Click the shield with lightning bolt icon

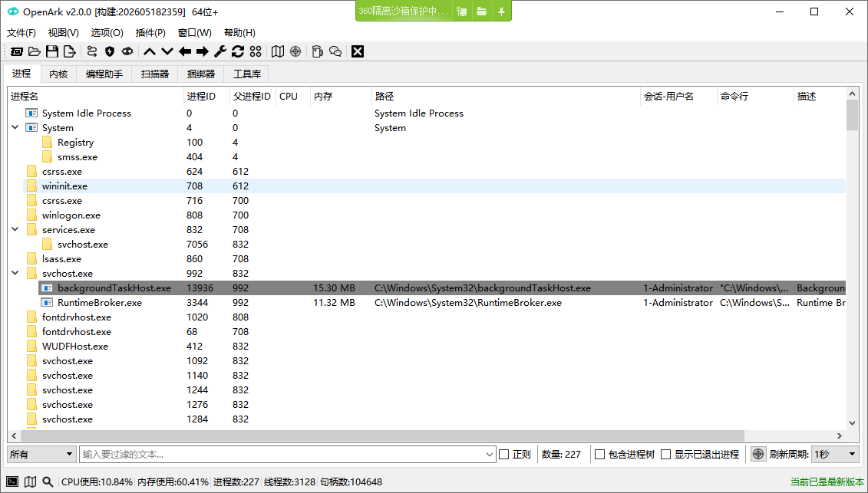(110, 51)
